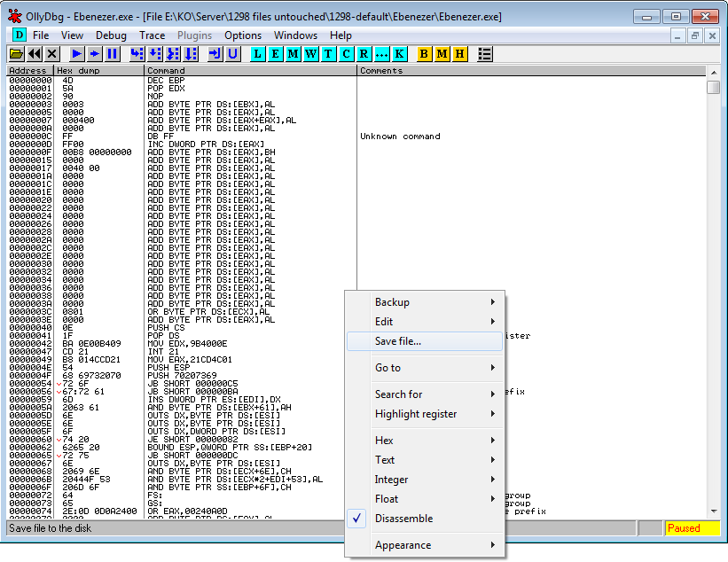
Task: Open the Log window with the L icon
Action: (x=258, y=54)
